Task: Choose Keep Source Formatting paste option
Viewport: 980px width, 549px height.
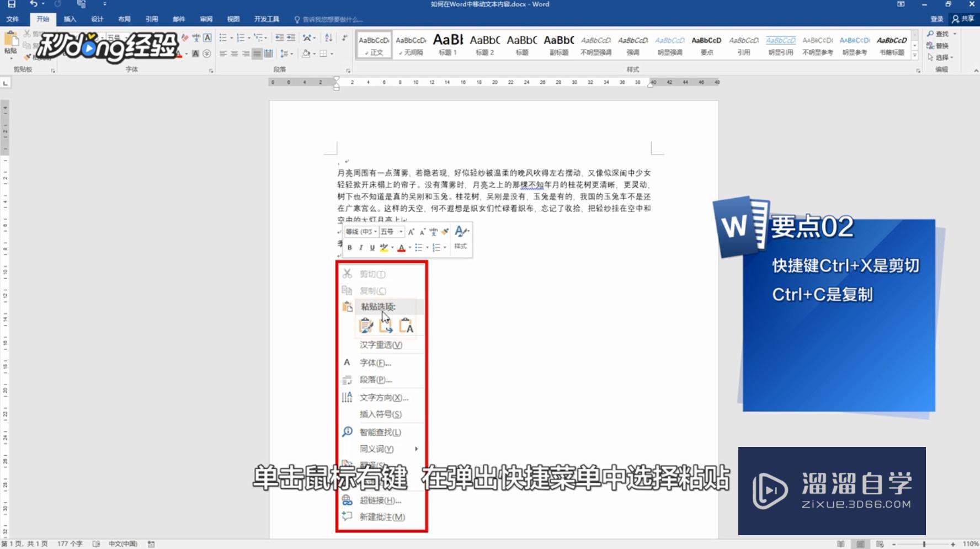Action: pyautogui.click(x=366, y=326)
